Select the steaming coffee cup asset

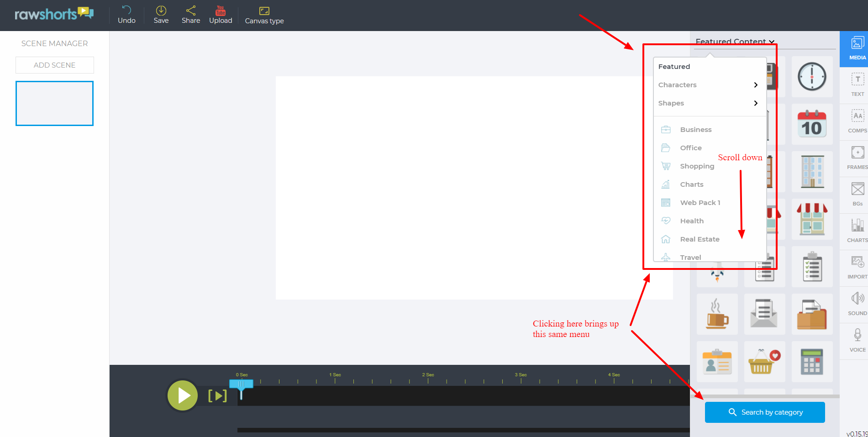pyautogui.click(x=717, y=314)
